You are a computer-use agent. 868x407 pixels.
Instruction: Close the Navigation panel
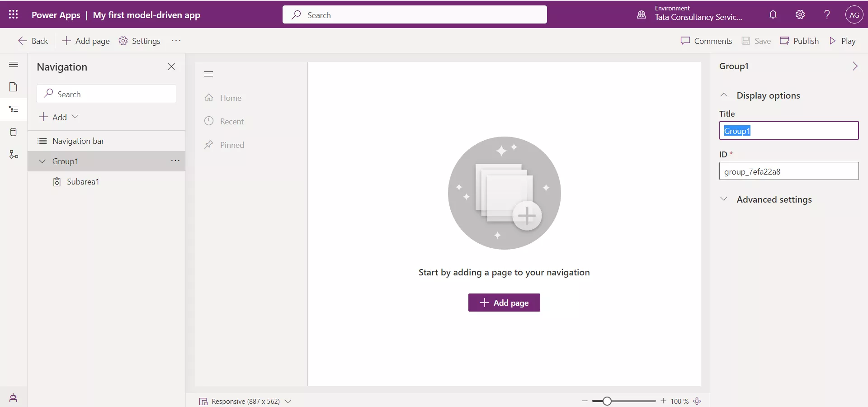[171, 66]
